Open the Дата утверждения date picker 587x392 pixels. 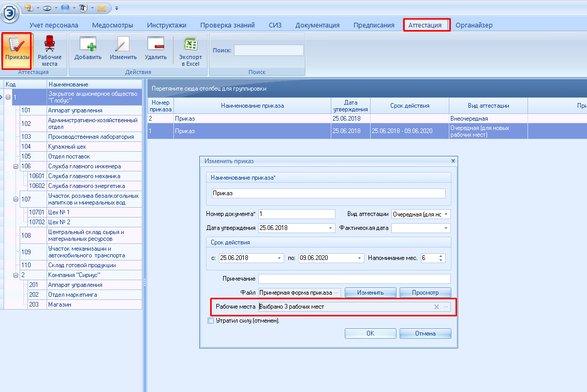[331, 228]
